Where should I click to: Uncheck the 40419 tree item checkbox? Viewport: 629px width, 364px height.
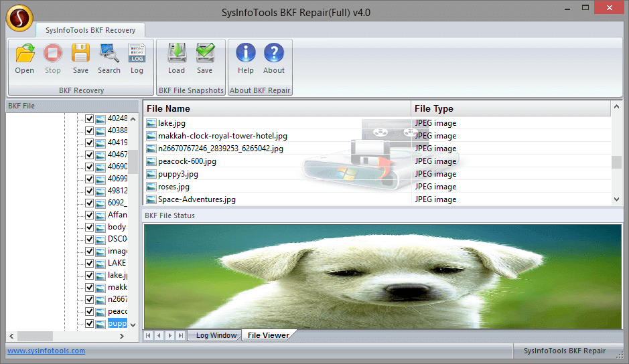click(90, 143)
